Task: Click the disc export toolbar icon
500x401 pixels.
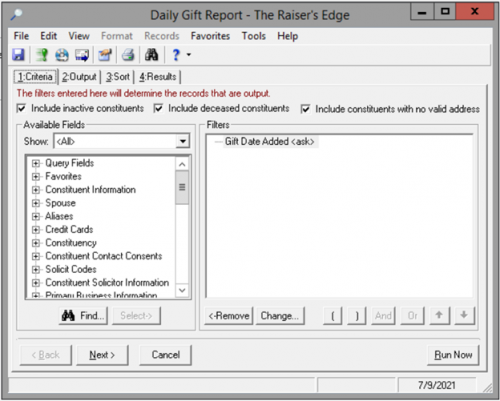Action: tap(62, 55)
